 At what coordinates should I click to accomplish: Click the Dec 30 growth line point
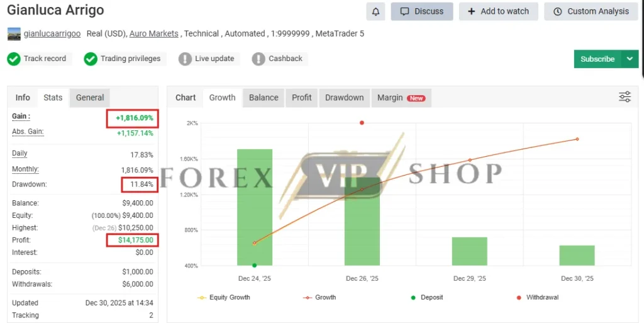(x=577, y=139)
